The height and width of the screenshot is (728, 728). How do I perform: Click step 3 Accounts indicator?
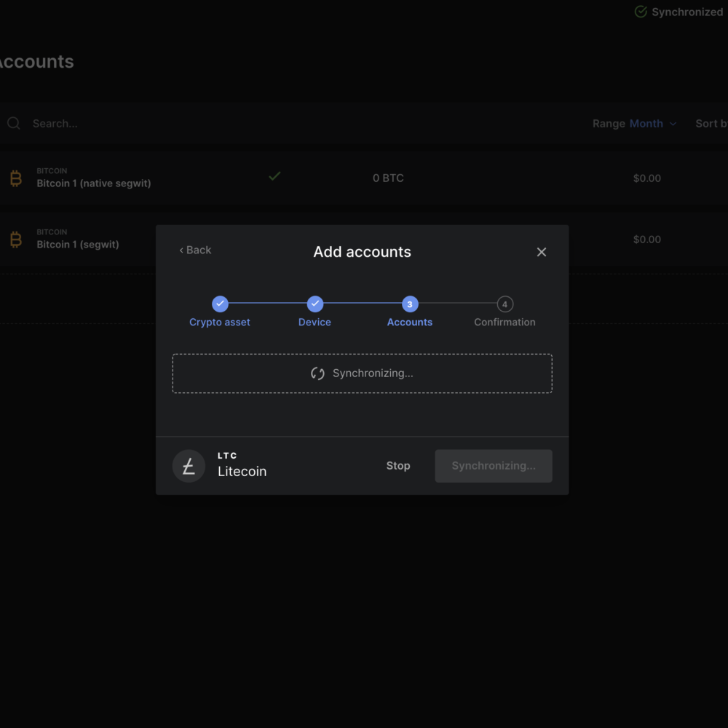click(x=410, y=304)
